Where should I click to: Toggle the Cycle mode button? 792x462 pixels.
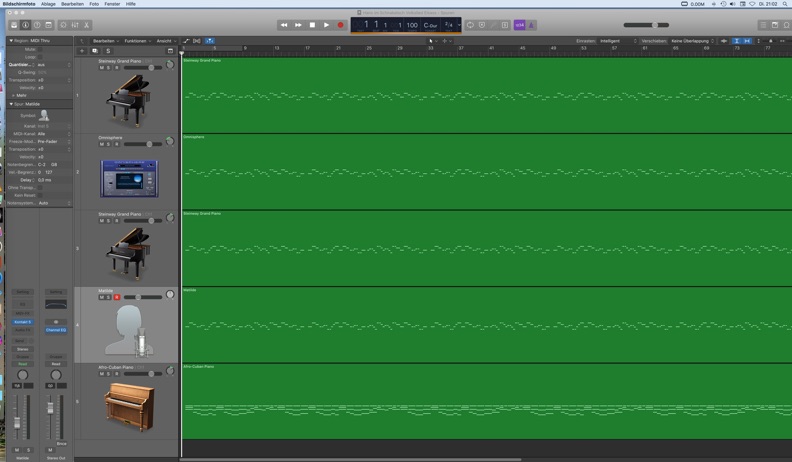[470, 25]
